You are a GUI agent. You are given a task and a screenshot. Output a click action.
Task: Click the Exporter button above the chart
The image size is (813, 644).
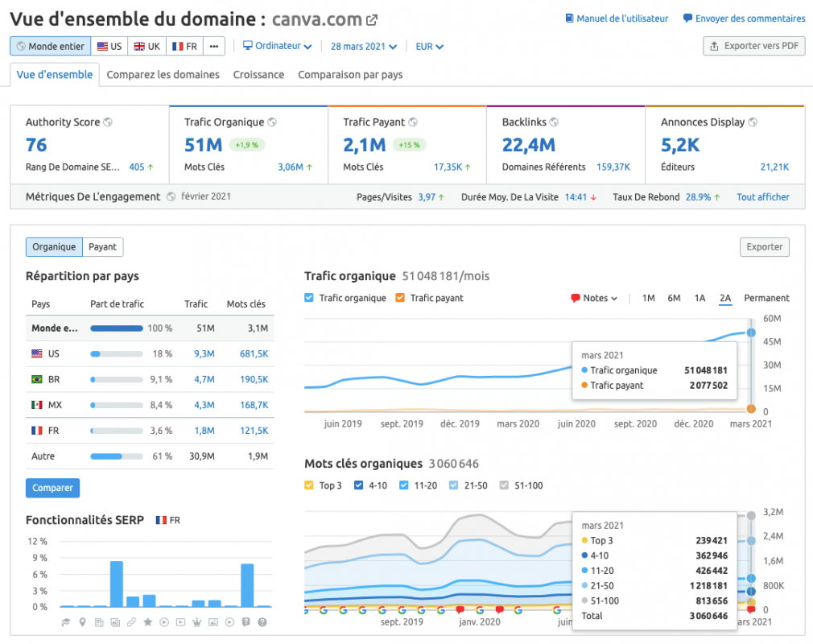(764, 247)
